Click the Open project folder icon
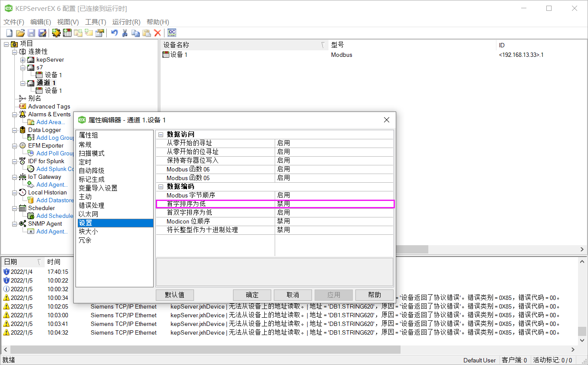The height and width of the screenshot is (365, 588). pyautogui.click(x=20, y=33)
